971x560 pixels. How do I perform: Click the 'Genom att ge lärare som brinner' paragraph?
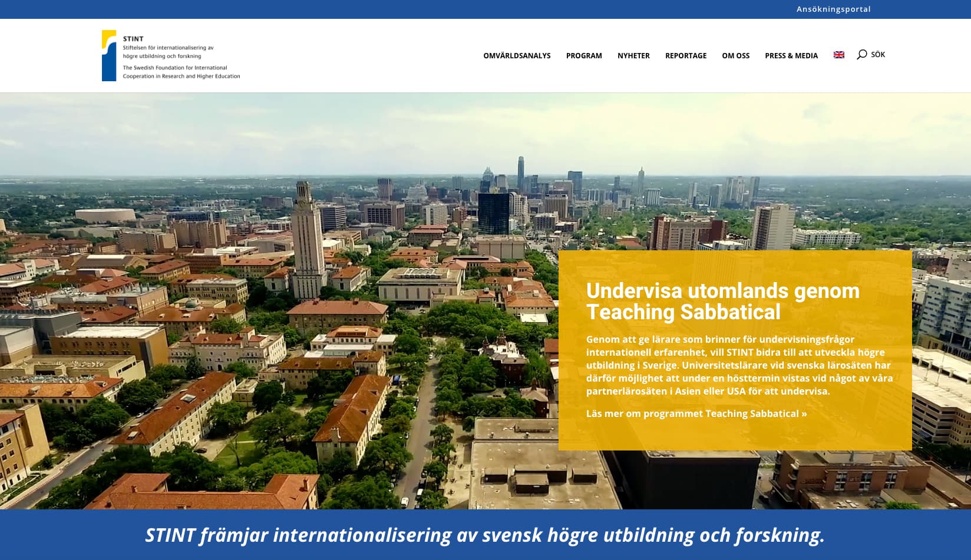coord(739,365)
